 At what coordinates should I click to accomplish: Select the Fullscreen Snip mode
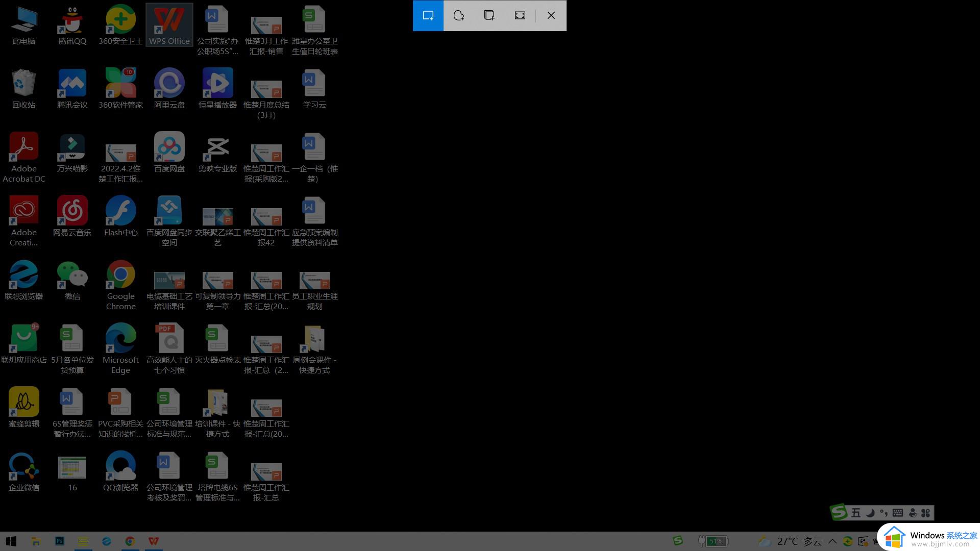(x=520, y=15)
